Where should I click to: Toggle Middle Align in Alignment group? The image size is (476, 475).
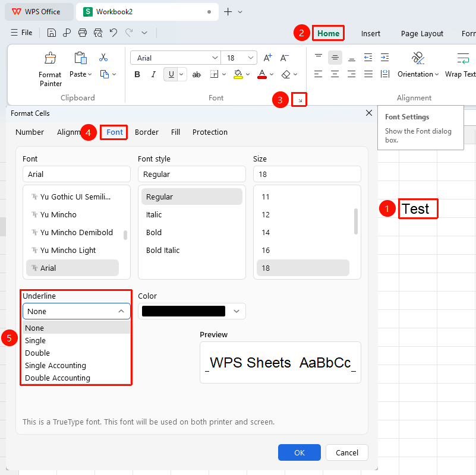[x=335, y=58]
